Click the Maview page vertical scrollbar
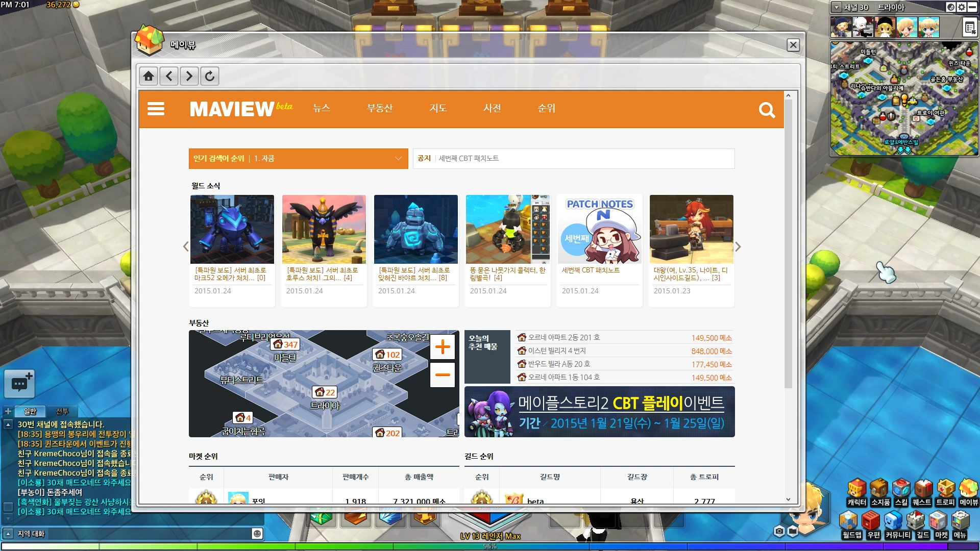 click(788, 245)
